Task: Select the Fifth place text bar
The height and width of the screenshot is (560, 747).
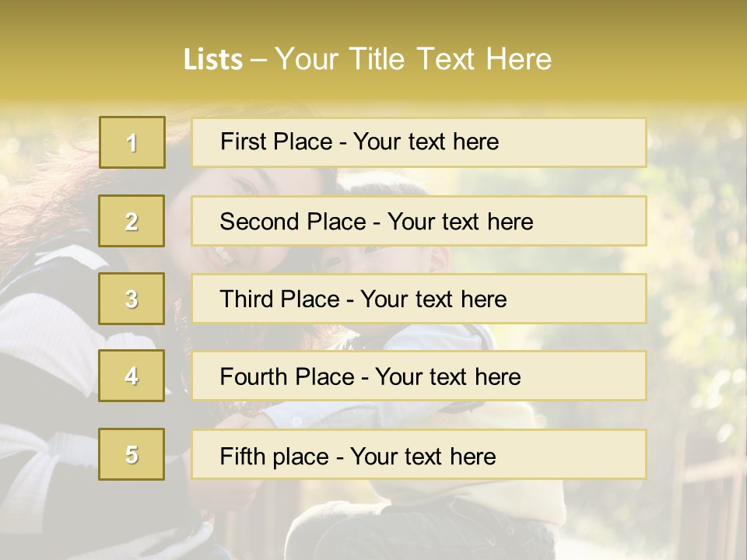Action: coord(419,453)
